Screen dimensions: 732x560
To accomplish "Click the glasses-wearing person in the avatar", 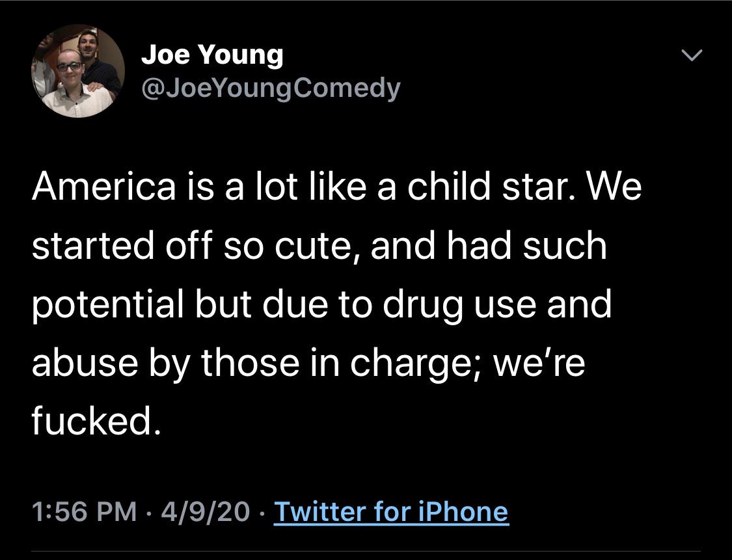I will (x=69, y=73).
